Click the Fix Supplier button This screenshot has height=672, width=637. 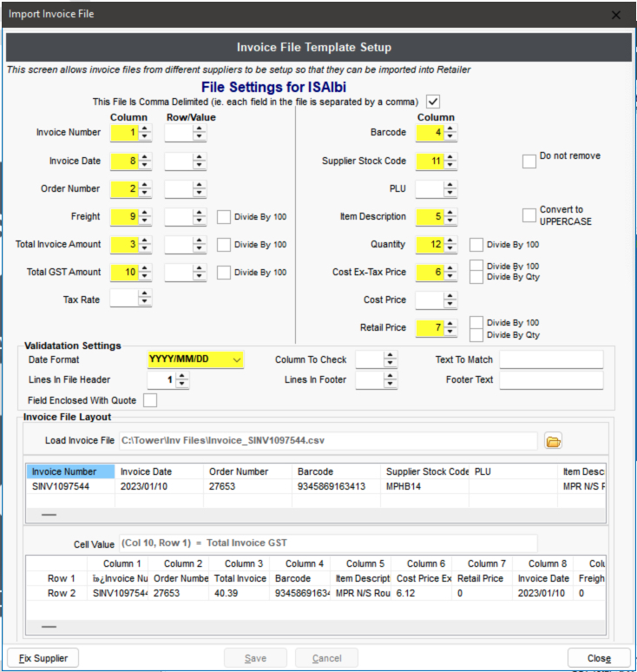pyautogui.click(x=43, y=658)
